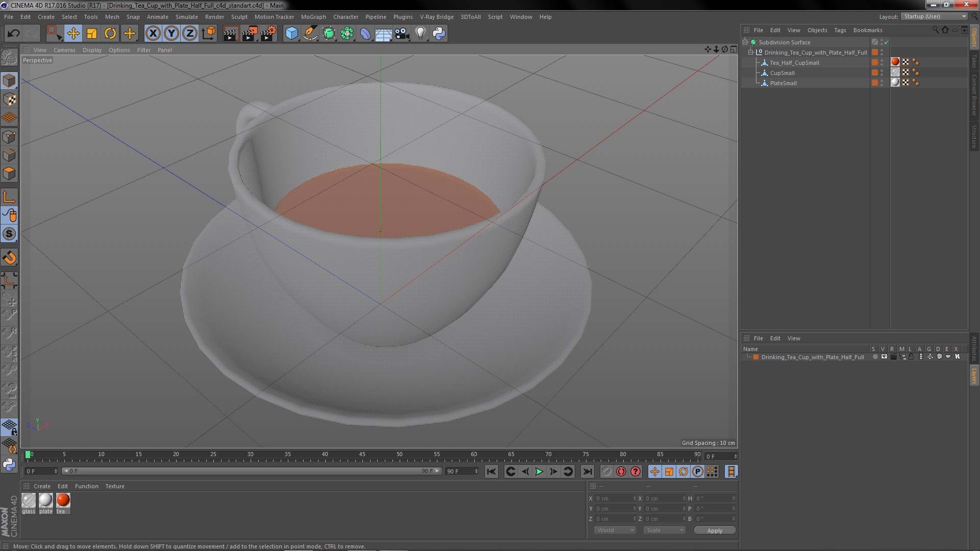This screenshot has width=980, height=551.
Task: Open the Layout Startup dropdown
Action: tap(934, 16)
